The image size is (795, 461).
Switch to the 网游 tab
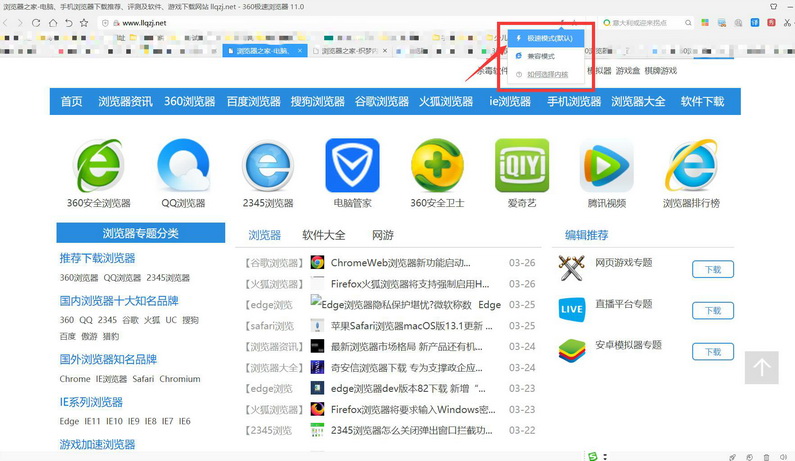pyautogui.click(x=382, y=236)
